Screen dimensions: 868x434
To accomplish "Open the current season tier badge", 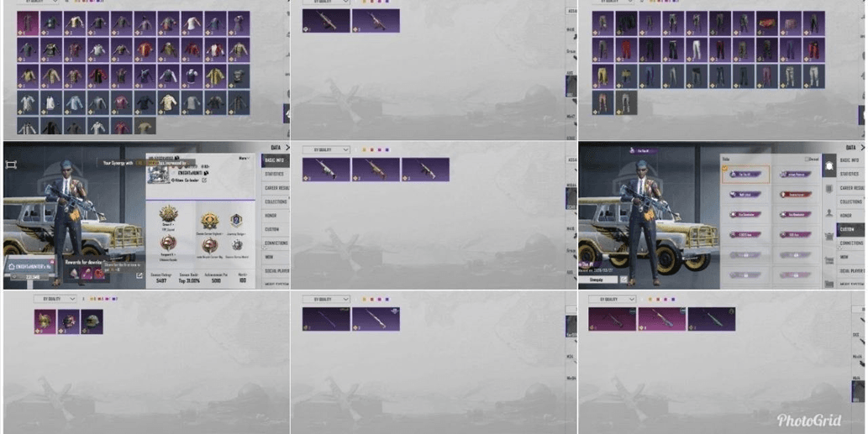I will click(x=168, y=214).
